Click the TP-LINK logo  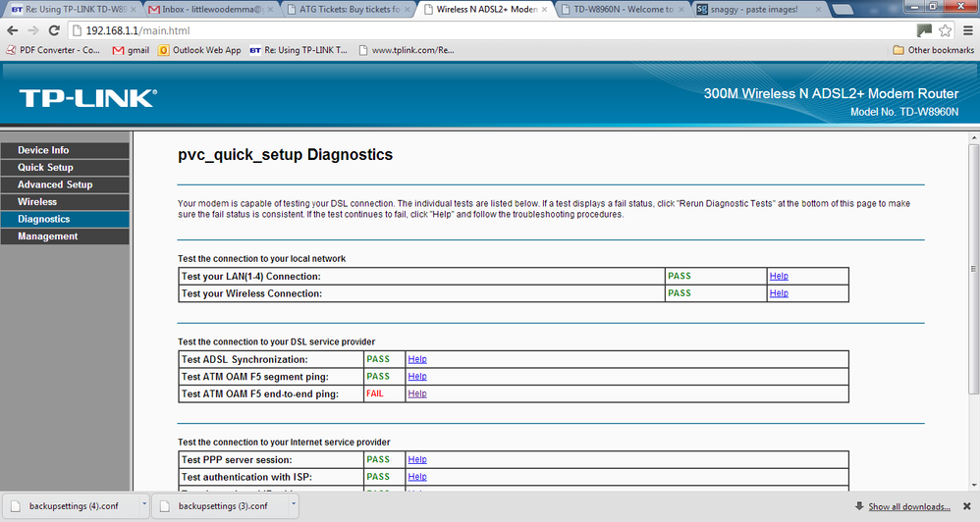tap(88, 98)
